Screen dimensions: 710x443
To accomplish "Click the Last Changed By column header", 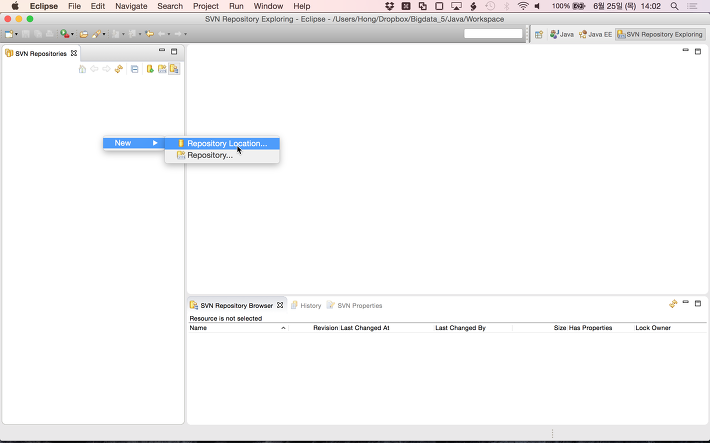I will (x=461, y=328).
